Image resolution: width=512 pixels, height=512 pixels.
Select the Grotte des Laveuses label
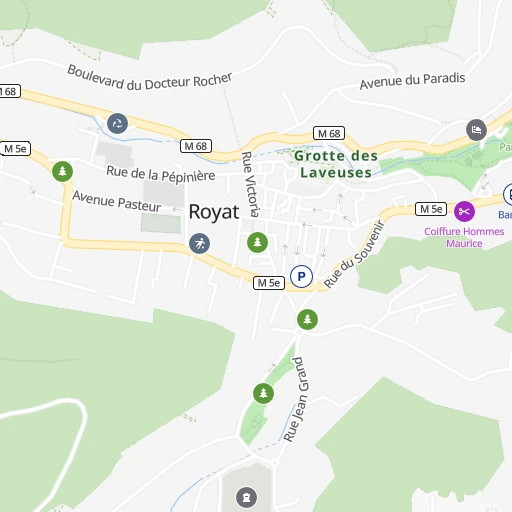point(336,164)
